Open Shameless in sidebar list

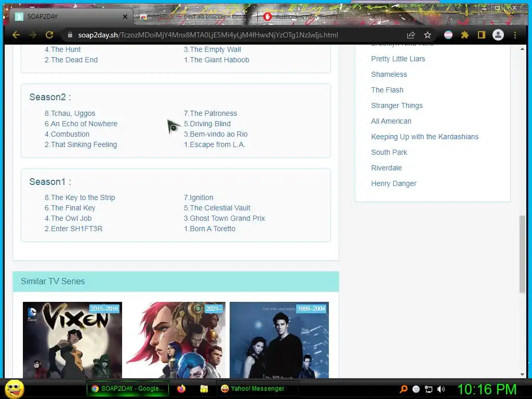(389, 75)
